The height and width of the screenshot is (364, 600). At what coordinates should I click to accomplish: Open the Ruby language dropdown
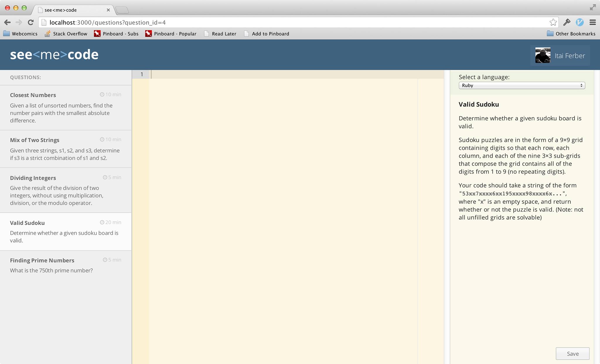point(521,86)
